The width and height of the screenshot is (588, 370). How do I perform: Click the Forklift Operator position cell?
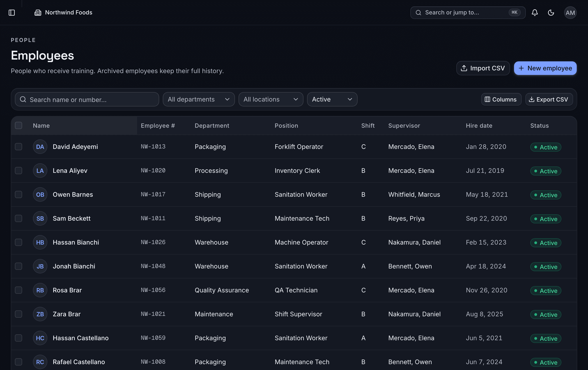[x=299, y=147]
